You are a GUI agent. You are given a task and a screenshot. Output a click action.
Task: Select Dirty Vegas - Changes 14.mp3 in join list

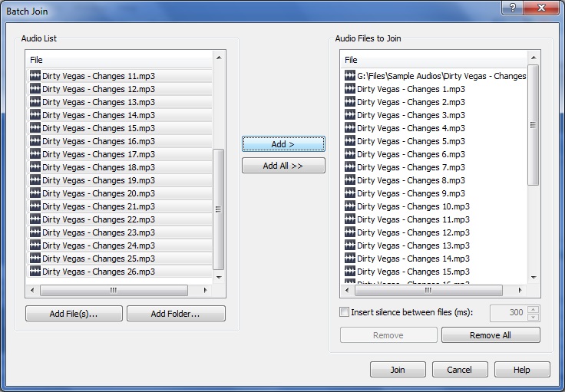tap(434, 259)
